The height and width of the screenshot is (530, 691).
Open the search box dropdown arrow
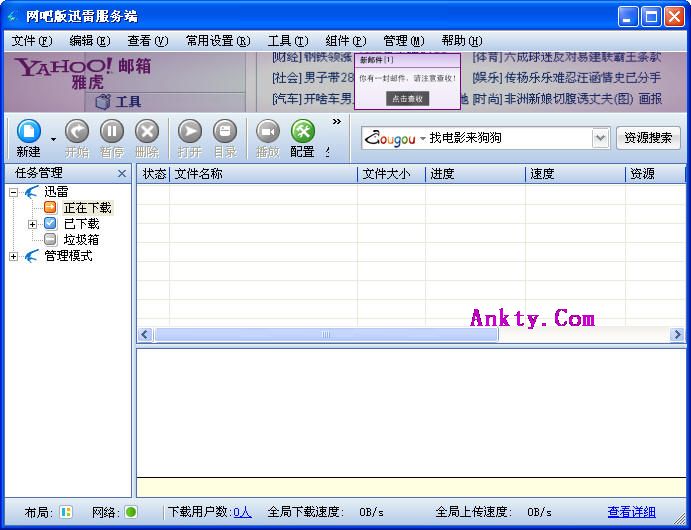click(x=600, y=138)
